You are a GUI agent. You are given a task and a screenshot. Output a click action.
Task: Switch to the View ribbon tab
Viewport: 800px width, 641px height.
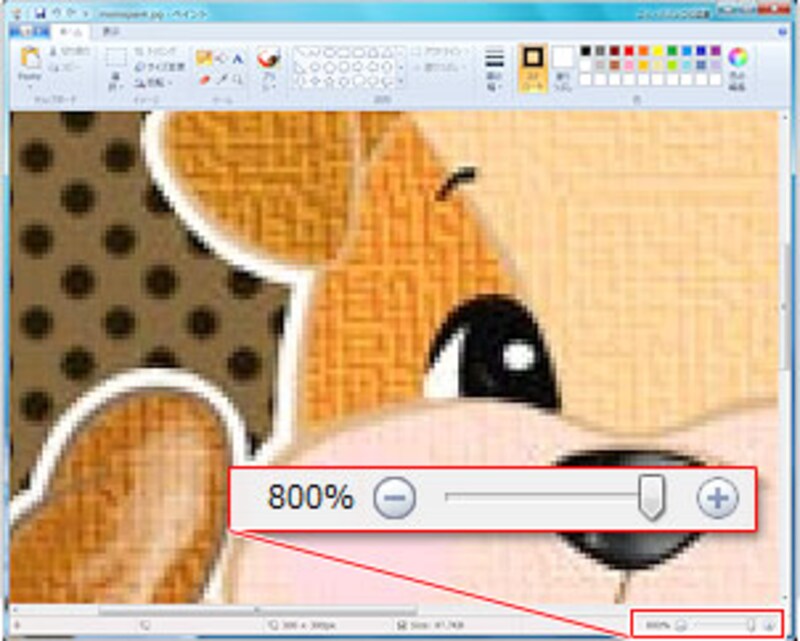tap(111, 32)
